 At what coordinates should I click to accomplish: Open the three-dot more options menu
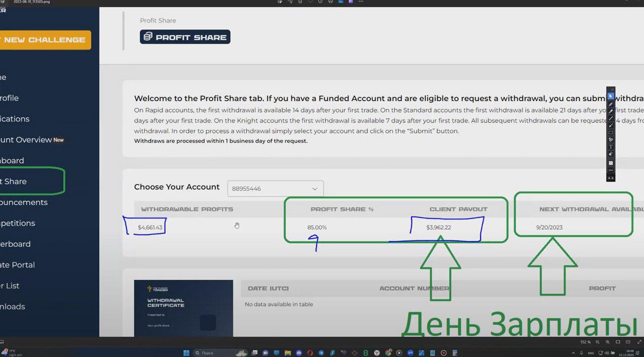(361, 2)
